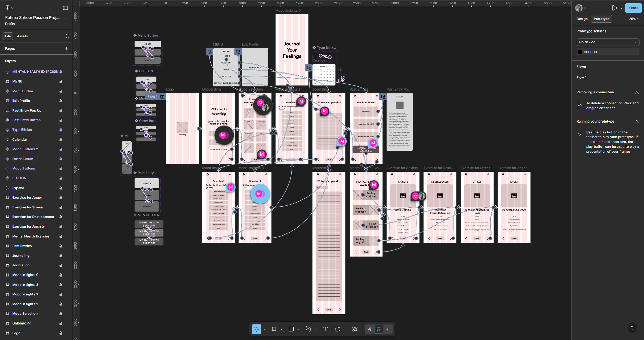
Task: Click the Flow 1 play icon on canvas
Action: click(162, 97)
